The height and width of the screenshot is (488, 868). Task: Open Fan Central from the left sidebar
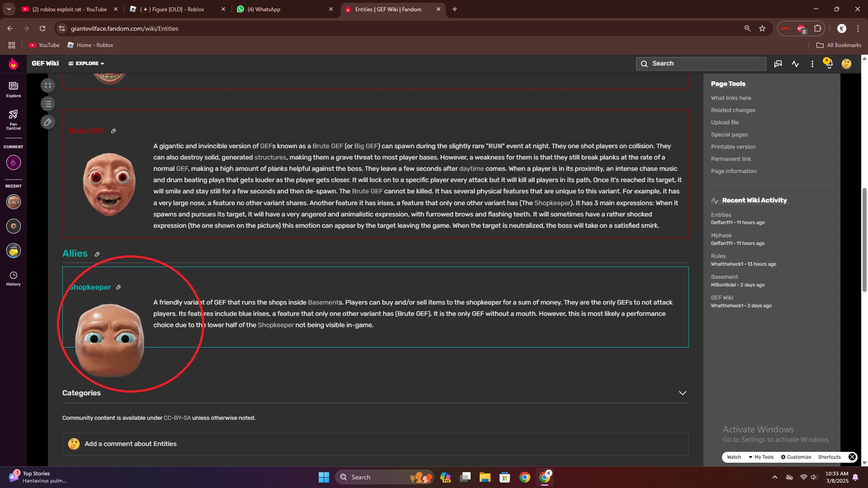tap(13, 120)
